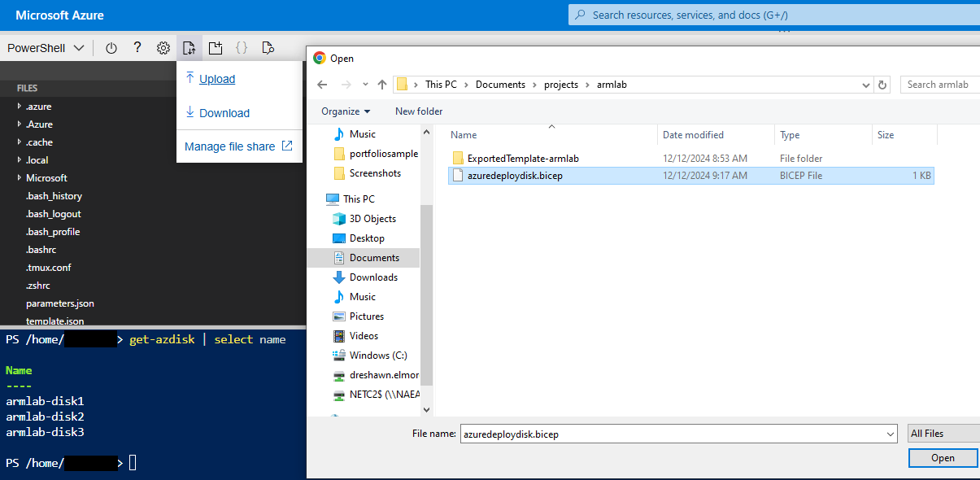Open the editor curly braces icon
980x480 pixels.
(242, 48)
